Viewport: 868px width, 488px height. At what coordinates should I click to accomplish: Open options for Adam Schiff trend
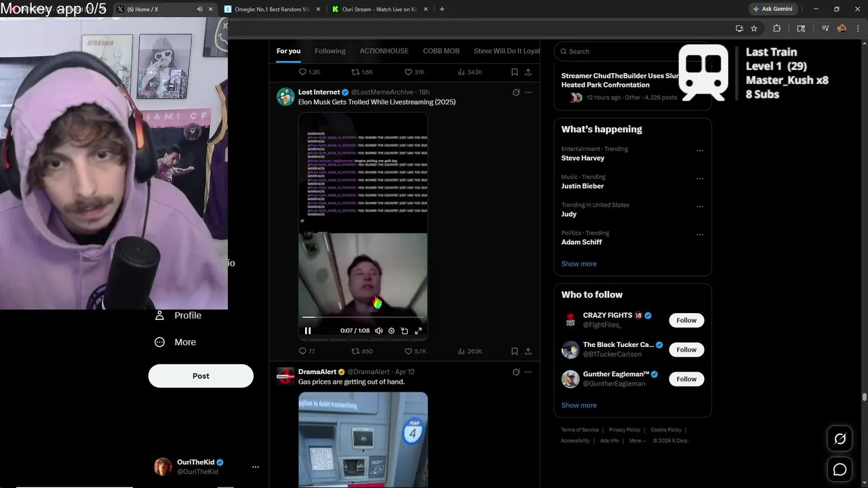[700, 235]
